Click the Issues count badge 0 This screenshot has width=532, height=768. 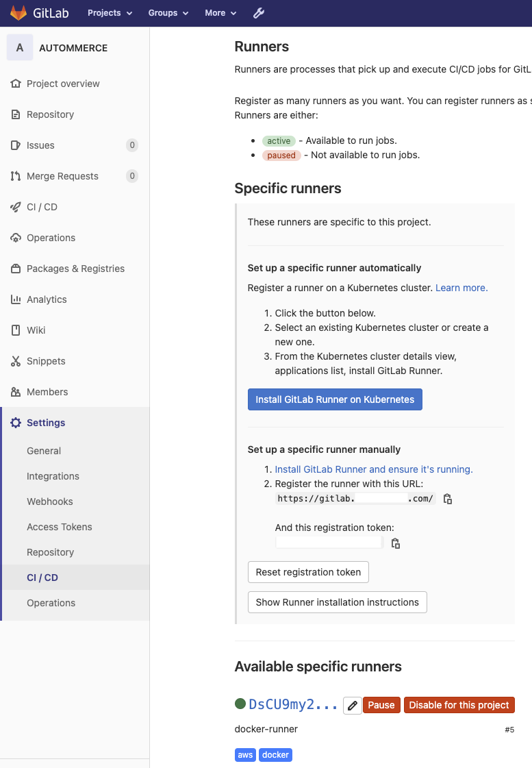pyautogui.click(x=132, y=145)
